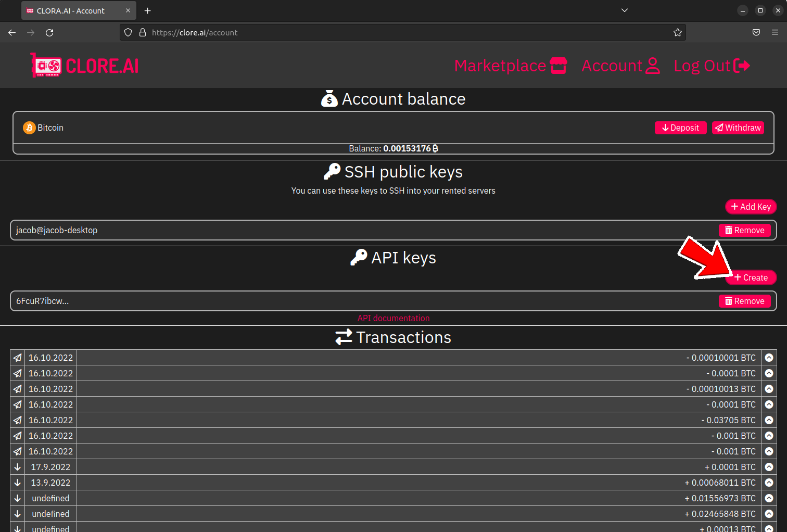
Task: Open the API documentation link
Action: 393,318
